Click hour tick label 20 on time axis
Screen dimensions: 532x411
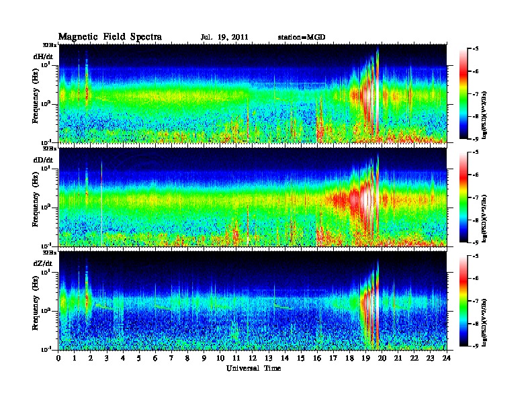(x=382, y=358)
